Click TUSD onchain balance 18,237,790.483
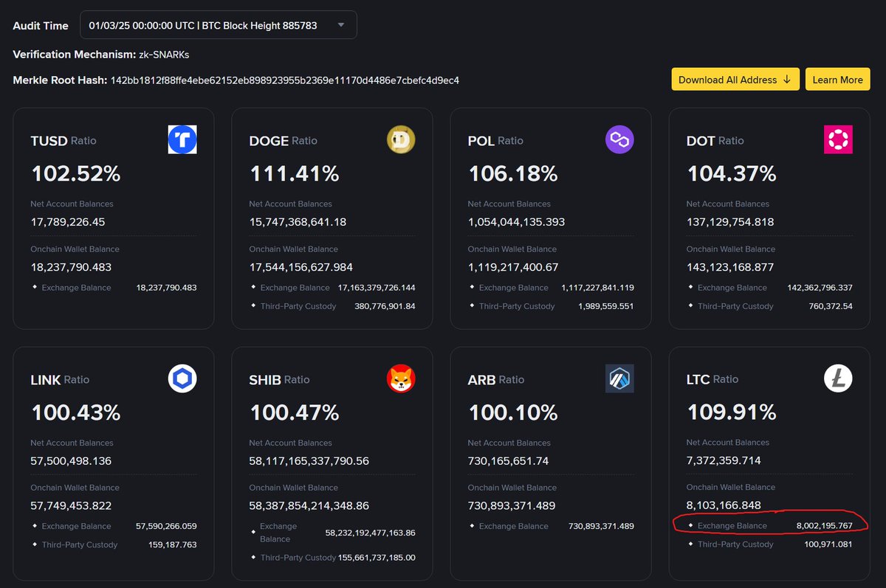 (x=71, y=267)
